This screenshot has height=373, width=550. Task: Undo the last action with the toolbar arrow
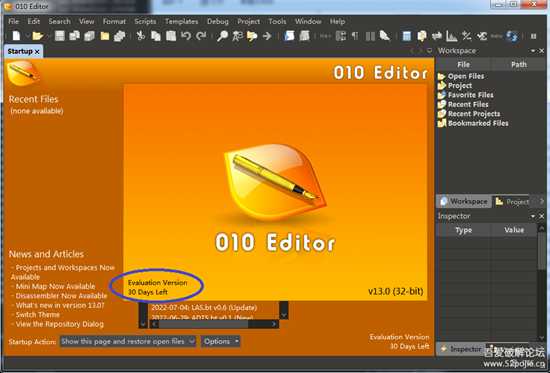point(186,36)
